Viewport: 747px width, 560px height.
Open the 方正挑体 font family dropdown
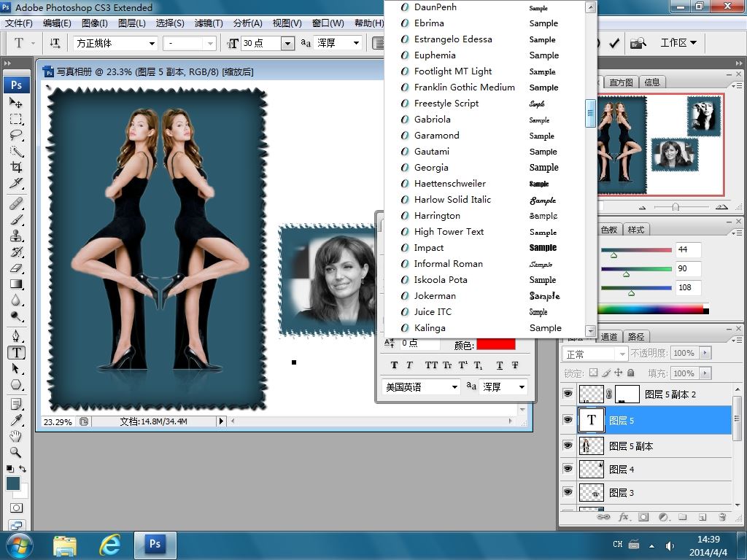click(152, 44)
